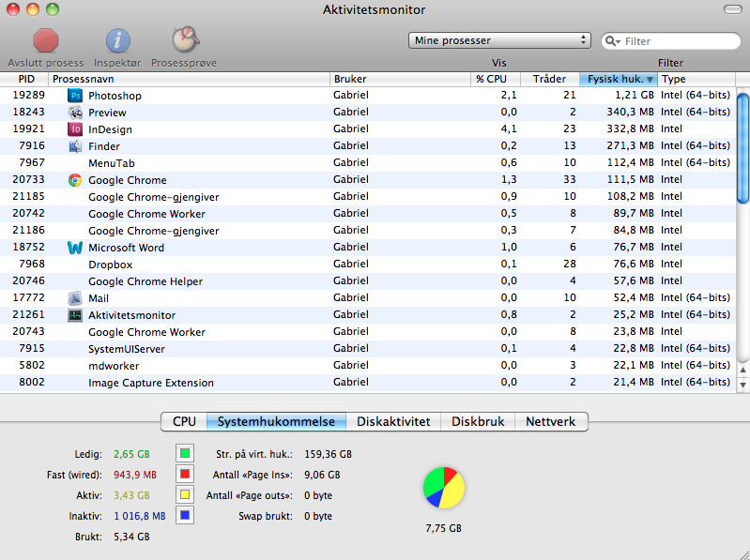750x560 pixels.
Task: Select the Photoshop app icon in list
Action: [75, 96]
